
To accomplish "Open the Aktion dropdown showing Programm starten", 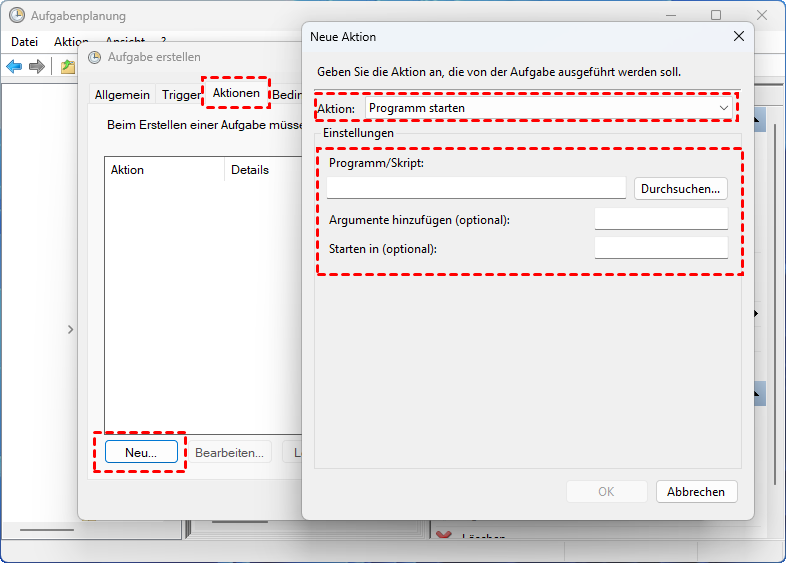I will (x=549, y=107).
